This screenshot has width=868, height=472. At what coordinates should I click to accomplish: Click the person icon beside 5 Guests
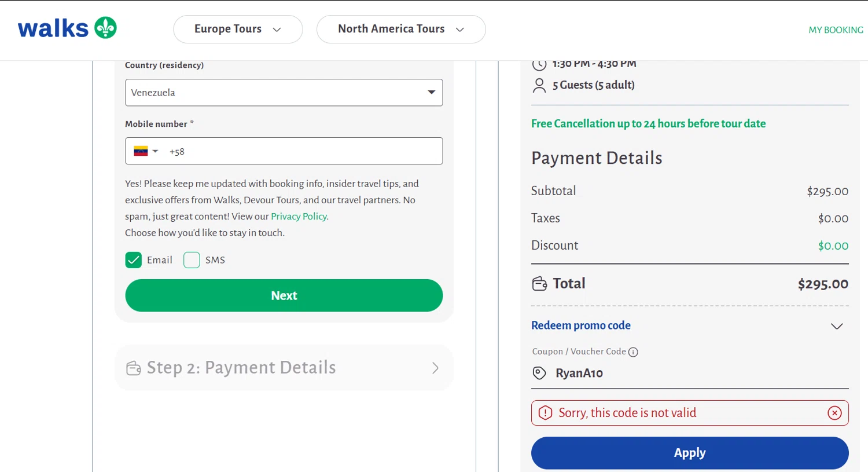[539, 85]
